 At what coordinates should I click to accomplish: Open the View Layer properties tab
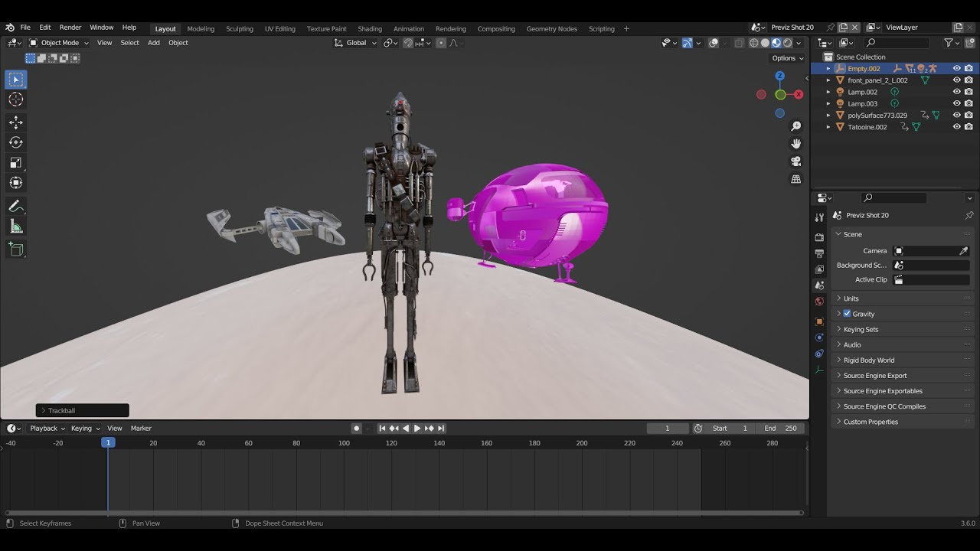point(819,269)
